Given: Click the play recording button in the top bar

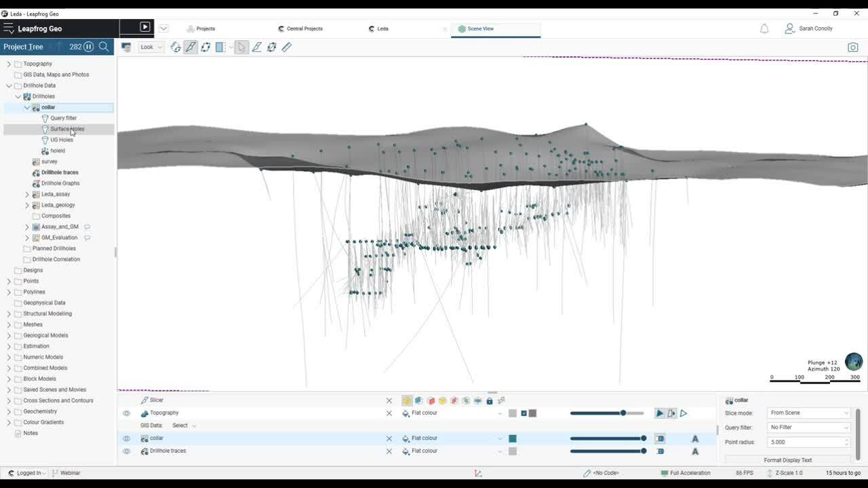Looking at the screenshot, I should click(x=144, y=27).
